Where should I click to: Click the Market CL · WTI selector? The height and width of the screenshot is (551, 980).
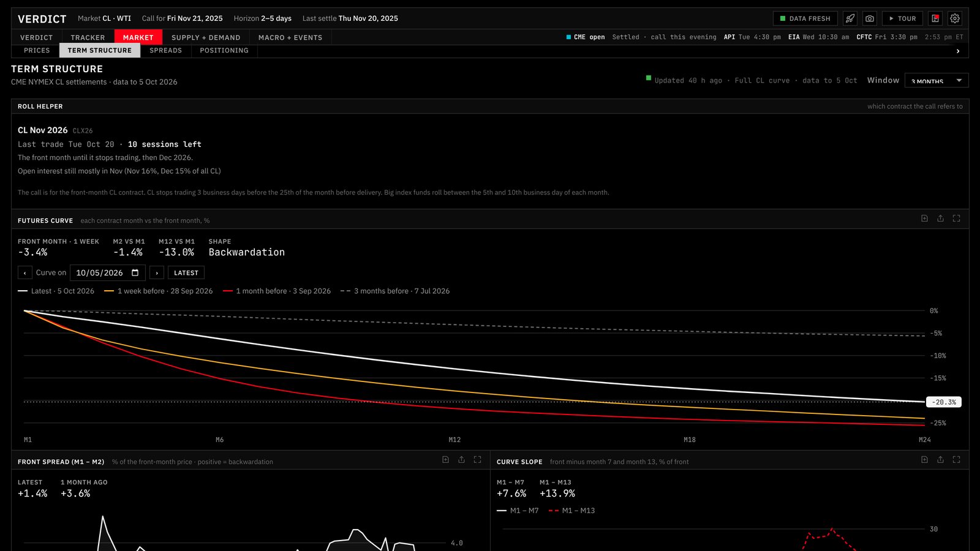[104, 18]
